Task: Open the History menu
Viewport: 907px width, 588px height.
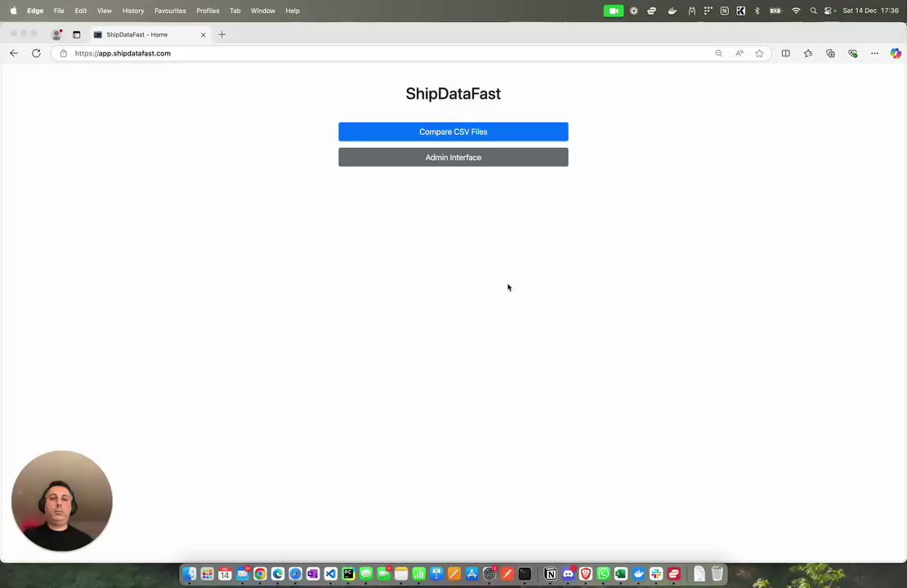Action: pos(133,11)
